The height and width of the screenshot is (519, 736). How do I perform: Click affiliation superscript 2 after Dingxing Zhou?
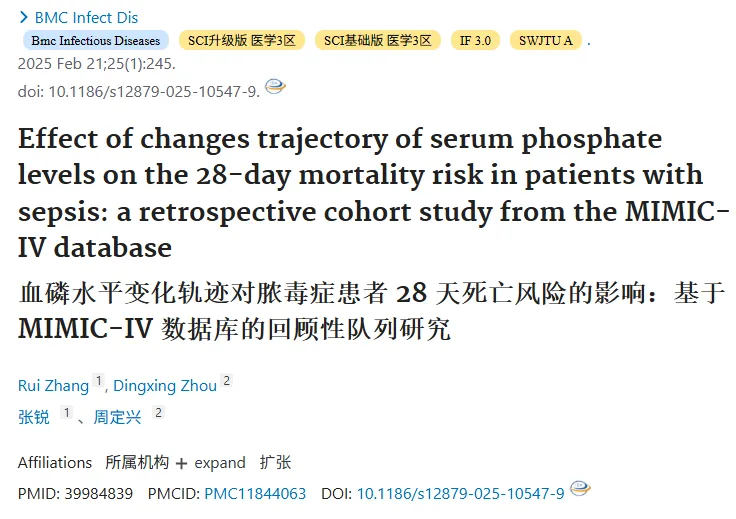[x=227, y=381]
